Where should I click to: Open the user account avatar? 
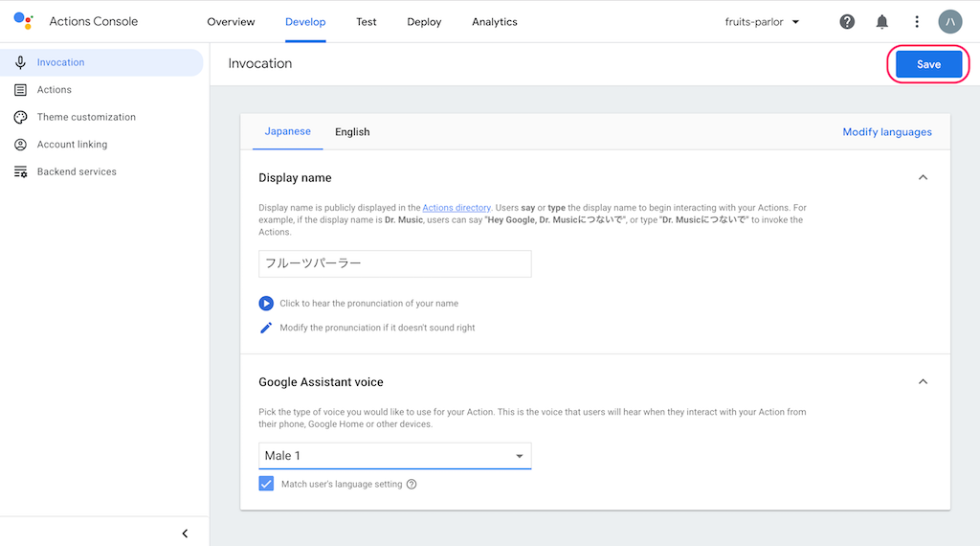click(950, 22)
